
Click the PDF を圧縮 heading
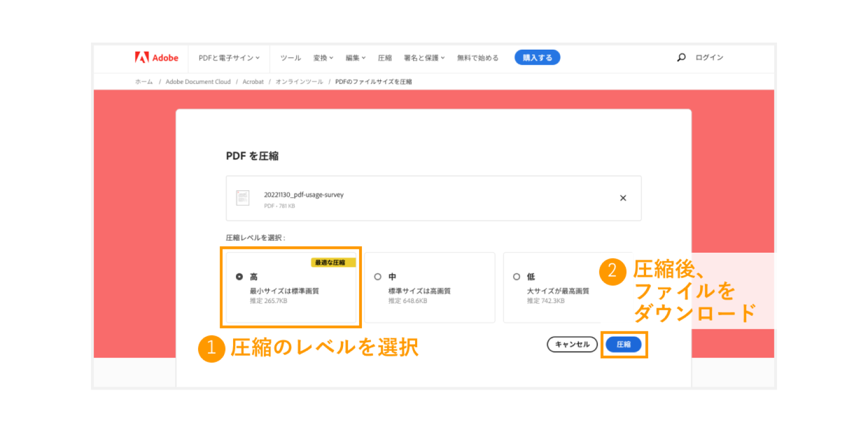click(252, 156)
